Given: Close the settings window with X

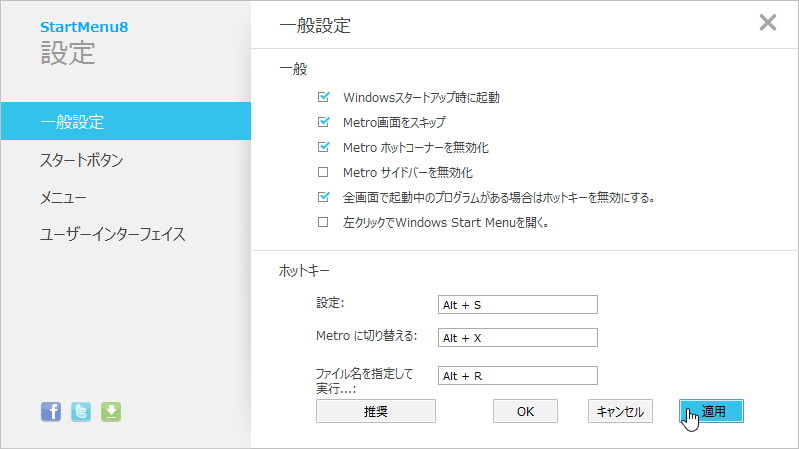Looking at the screenshot, I should click(767, 22).
